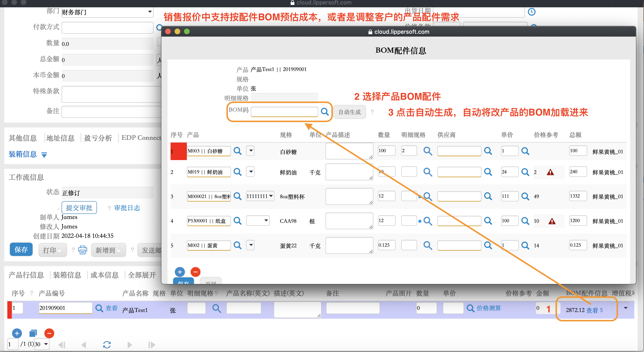Click the BOM码 search magnifier icon
Viewport: 644px width, 352px height.
tap(325, 112)
